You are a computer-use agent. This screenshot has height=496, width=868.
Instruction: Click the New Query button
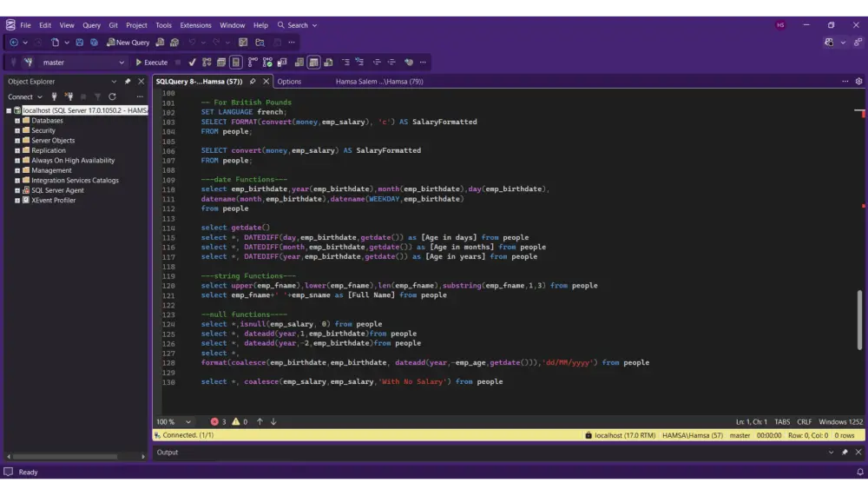[x=128, y=42]
